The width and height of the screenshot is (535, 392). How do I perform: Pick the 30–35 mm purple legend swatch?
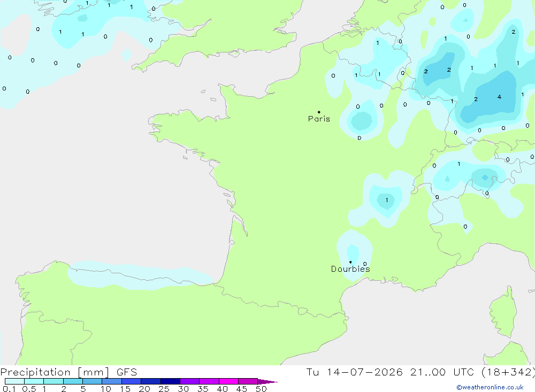[190, 381]
